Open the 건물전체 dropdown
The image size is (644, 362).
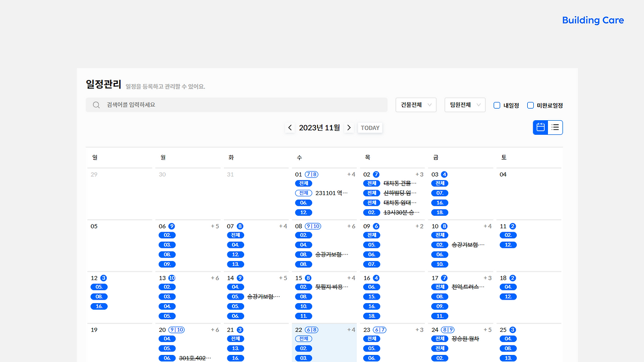pos(416,105)
